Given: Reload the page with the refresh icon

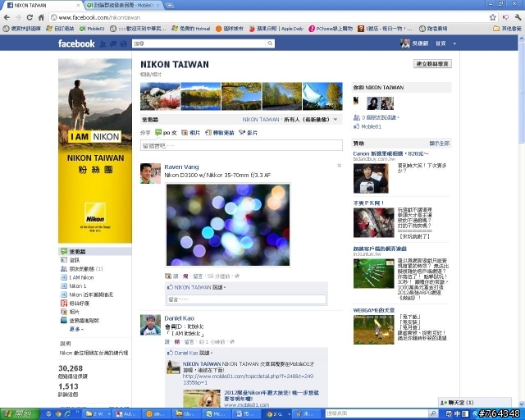Looking at the screenshot, I should click(x=30, y=17).
